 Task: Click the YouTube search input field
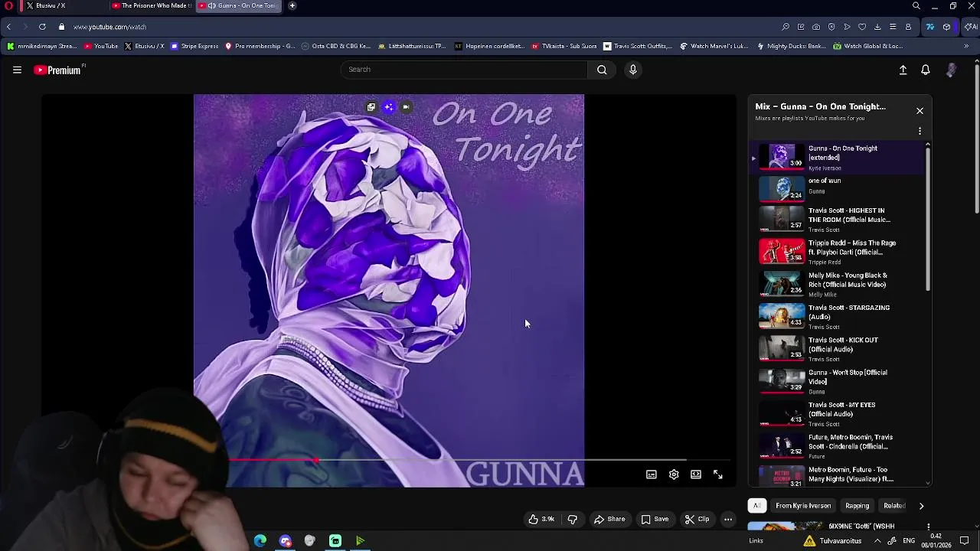(464, 70)
